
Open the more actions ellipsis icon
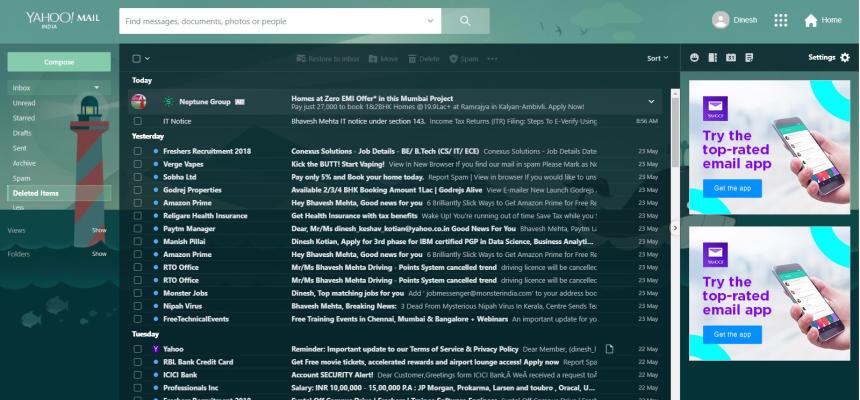tap(492, 59)
